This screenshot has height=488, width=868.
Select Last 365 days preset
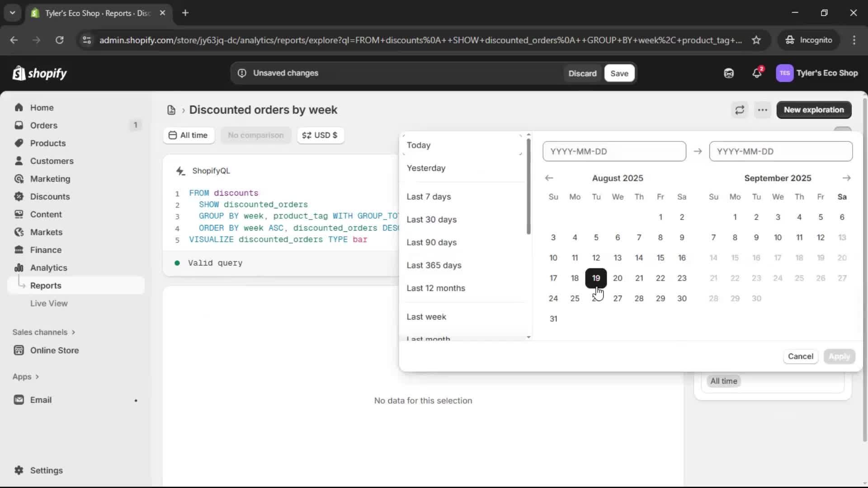tap(462, 265)
